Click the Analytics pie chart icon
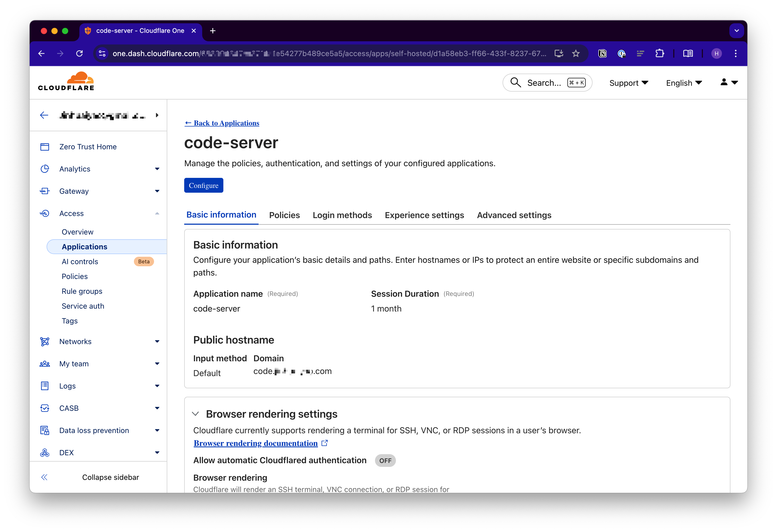 [44, 169]
